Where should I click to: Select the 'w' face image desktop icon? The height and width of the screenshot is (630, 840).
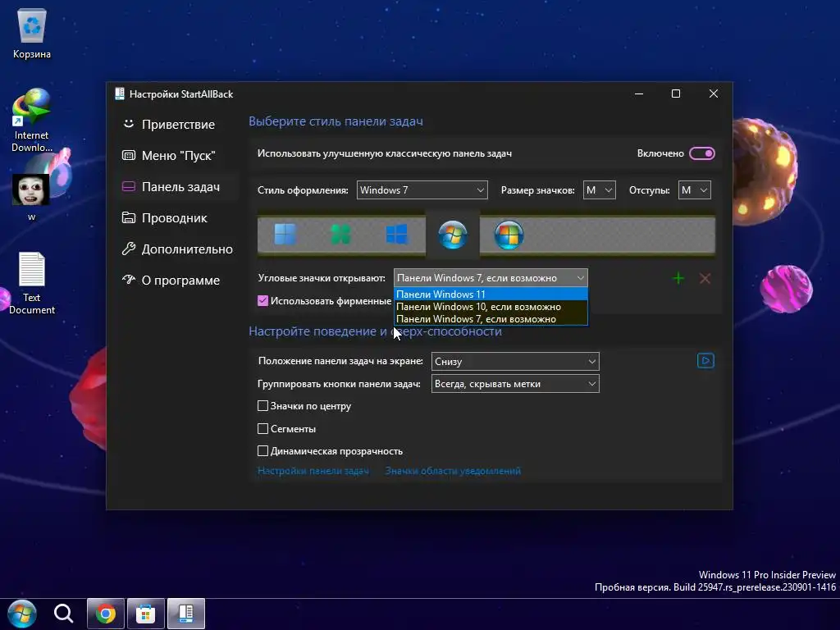[31, 197]
